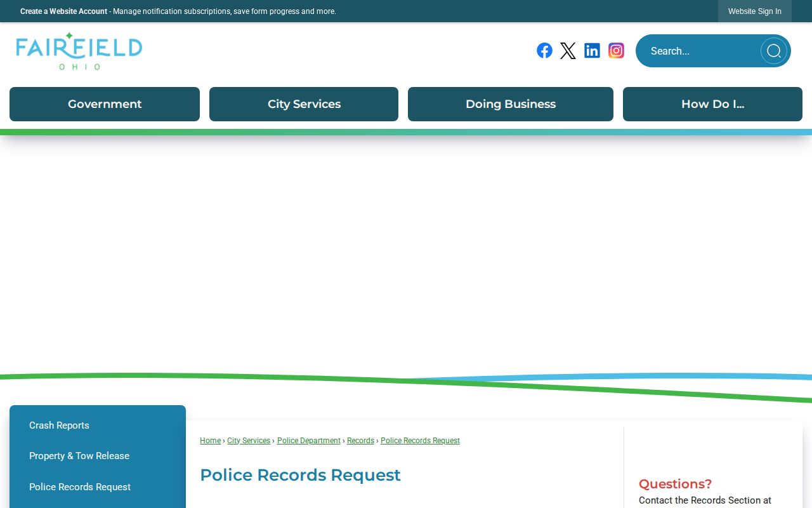This screenshot has height=508, width=812.
Task: Open the Facebook icon link
Action: click(x=544, y=51)
